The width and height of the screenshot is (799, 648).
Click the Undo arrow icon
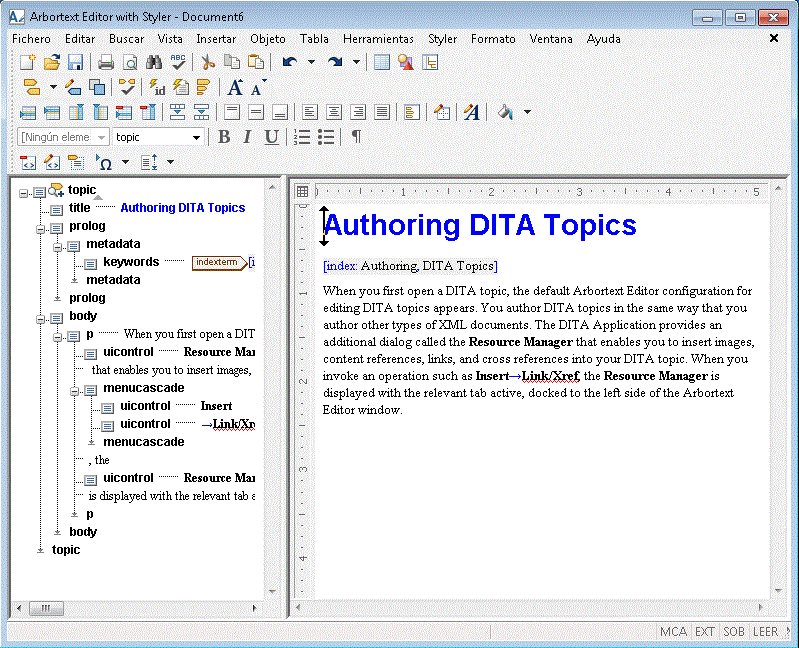click(290, 62)
